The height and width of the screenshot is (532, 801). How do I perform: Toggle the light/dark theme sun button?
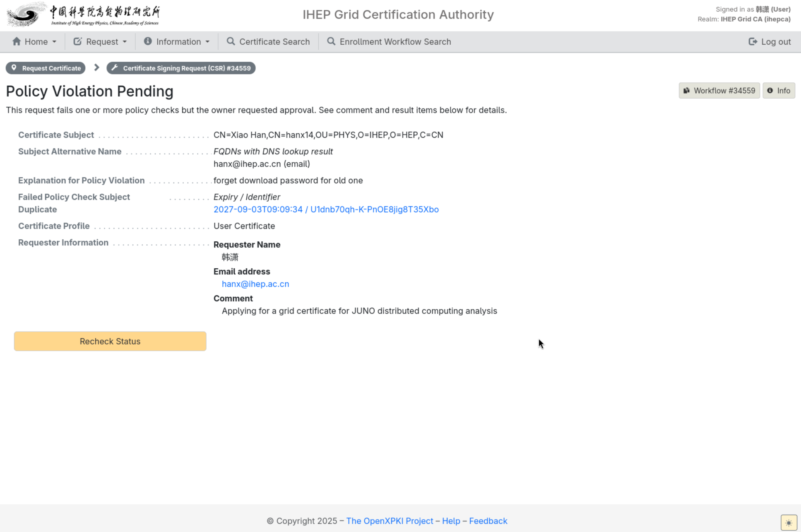click(x=789, y=522)
